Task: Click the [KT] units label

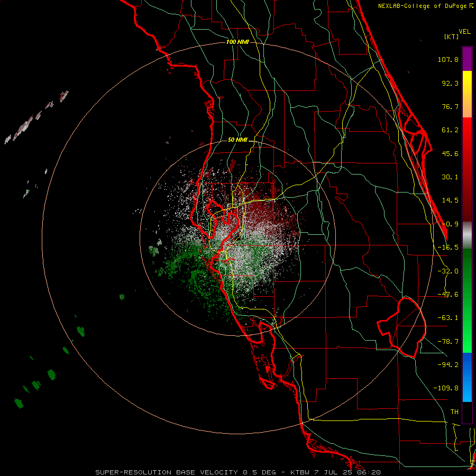Action: 451,36
